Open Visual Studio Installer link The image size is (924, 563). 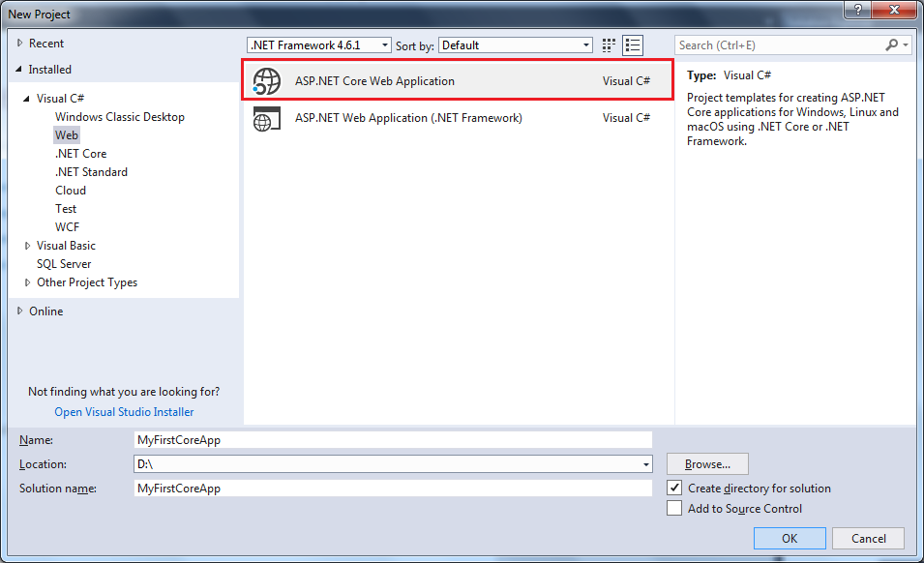pyautogui.click(x=125, y=412)
